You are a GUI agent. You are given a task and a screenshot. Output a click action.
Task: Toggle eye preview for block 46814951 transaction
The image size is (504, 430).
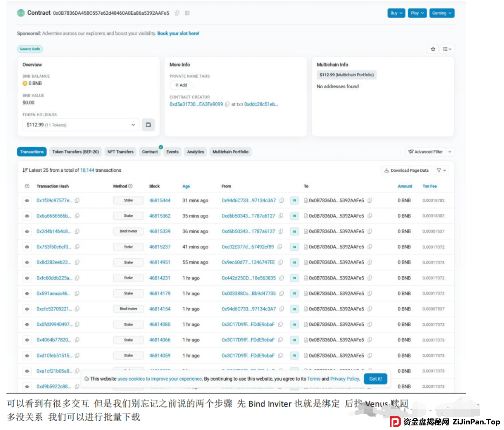tap(27, 262)
